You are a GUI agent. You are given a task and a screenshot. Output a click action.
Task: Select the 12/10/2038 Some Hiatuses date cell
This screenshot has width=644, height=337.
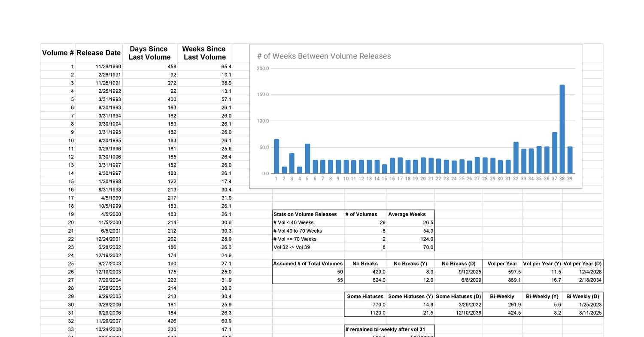tap(468, 313)
